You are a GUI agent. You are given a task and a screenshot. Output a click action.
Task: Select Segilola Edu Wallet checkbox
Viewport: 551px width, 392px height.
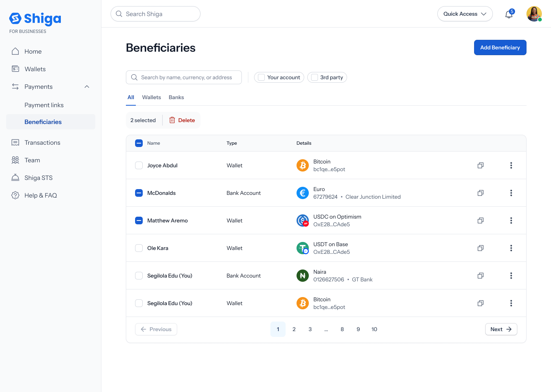coord(139,303)
